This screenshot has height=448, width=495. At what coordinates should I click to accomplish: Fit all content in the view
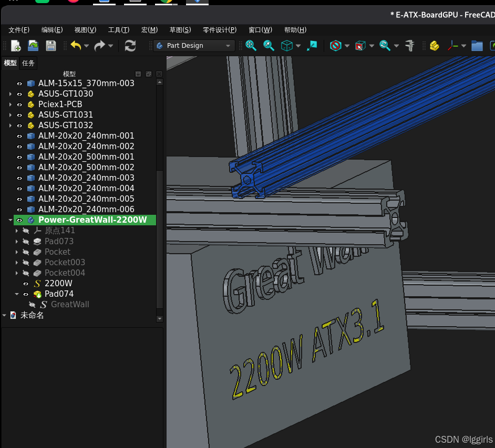click(x=251, y=46)
